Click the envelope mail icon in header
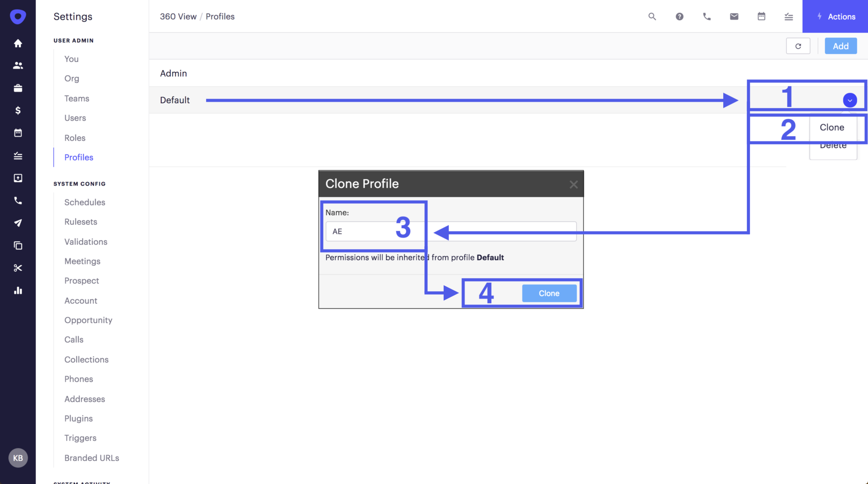The width and height of the screenshot is (868, 484). pyautogui.click(x=734, y=16)
